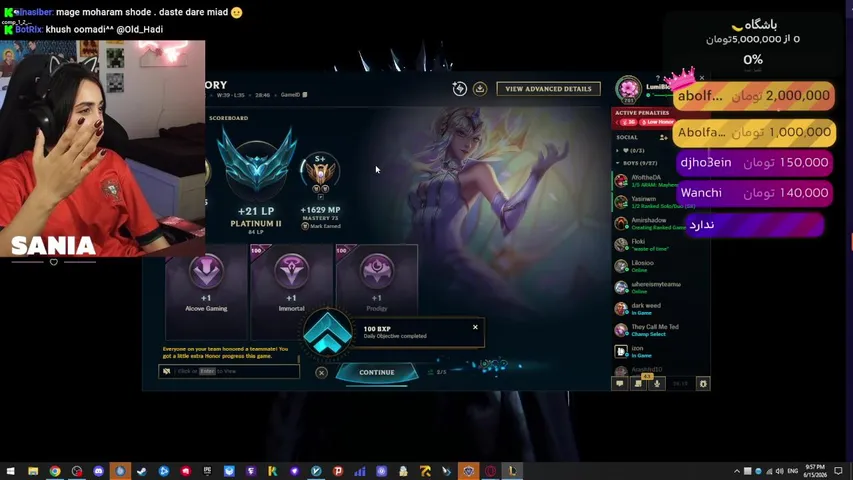Toggle the chat mute icon in input
This screenshot has height=480, width=853.
166,371
